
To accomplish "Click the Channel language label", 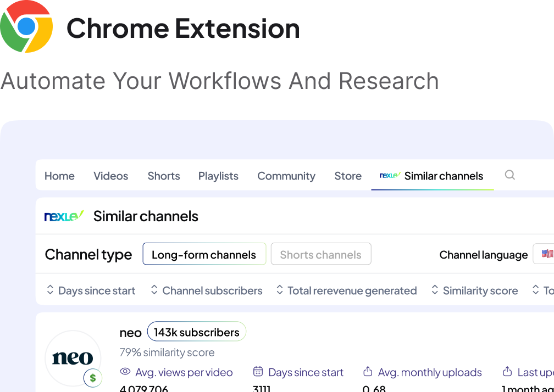I will tap(483, 255).
